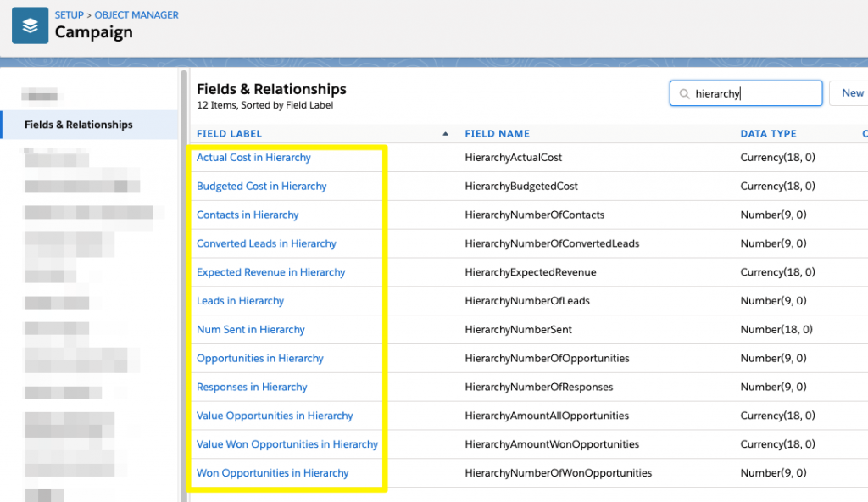Open the Opportunities in Hierarchy field
The width and height of the screenshot is (868, 502).
pos(259,358)
